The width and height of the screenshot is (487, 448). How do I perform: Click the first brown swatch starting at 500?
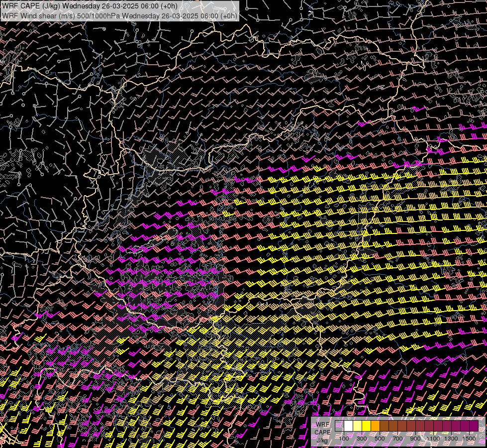(x=384, y=426)
